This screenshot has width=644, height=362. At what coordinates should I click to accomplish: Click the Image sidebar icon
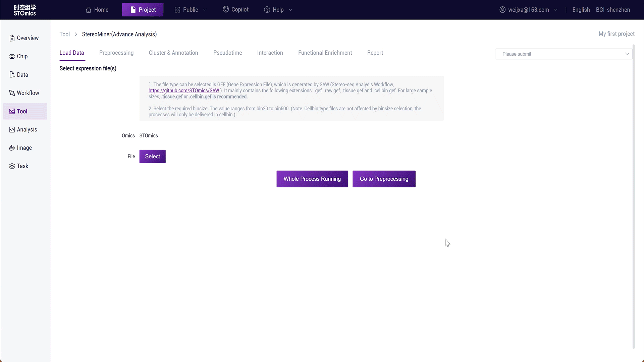click(12, 148)
